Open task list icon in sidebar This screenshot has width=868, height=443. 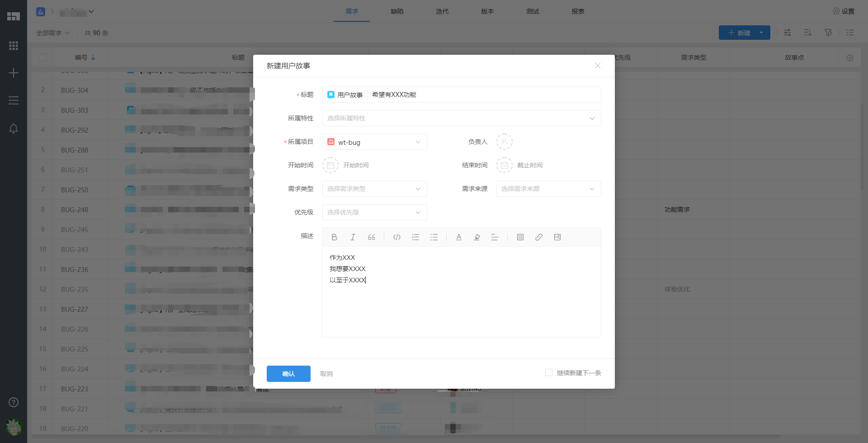click(14, 100)
